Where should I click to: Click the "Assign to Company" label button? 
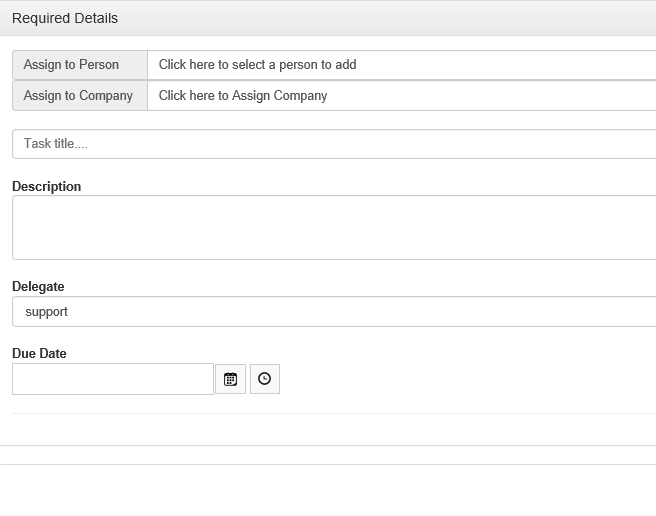click(x=80, y=96)
